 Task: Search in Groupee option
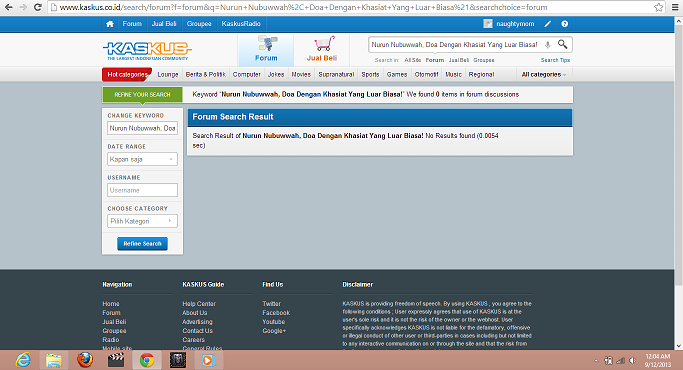484,60
